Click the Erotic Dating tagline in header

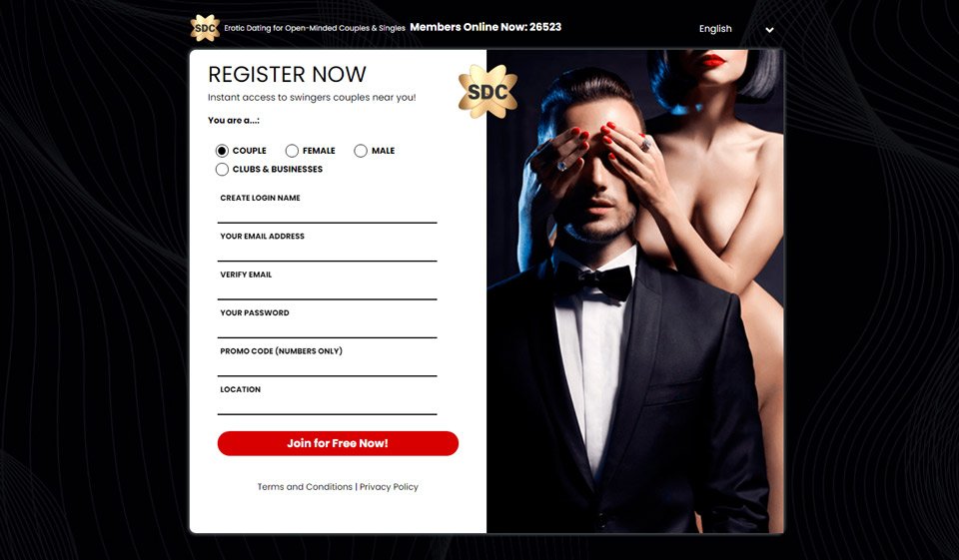[x=315, y=28]
